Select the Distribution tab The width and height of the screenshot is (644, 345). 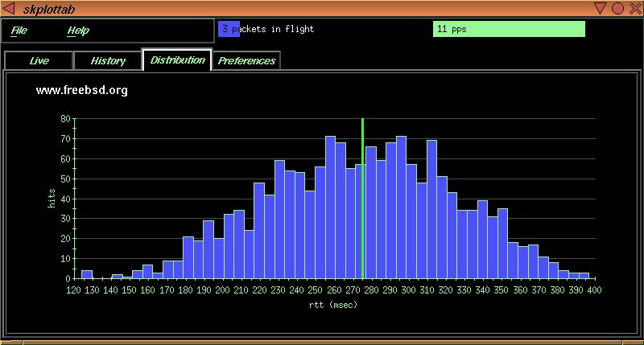coord(177,60)
